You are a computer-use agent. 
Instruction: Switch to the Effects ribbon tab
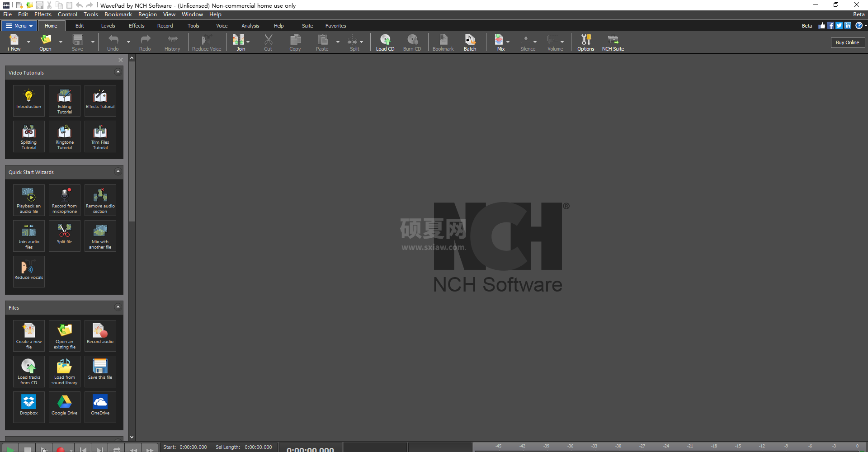pyautogui.click(x=137, y=26)
